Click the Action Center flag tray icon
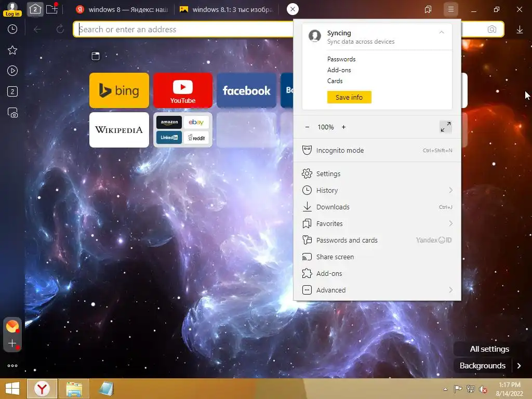The height and width of the screenshot is (399, 532). (x=458, y=389)
